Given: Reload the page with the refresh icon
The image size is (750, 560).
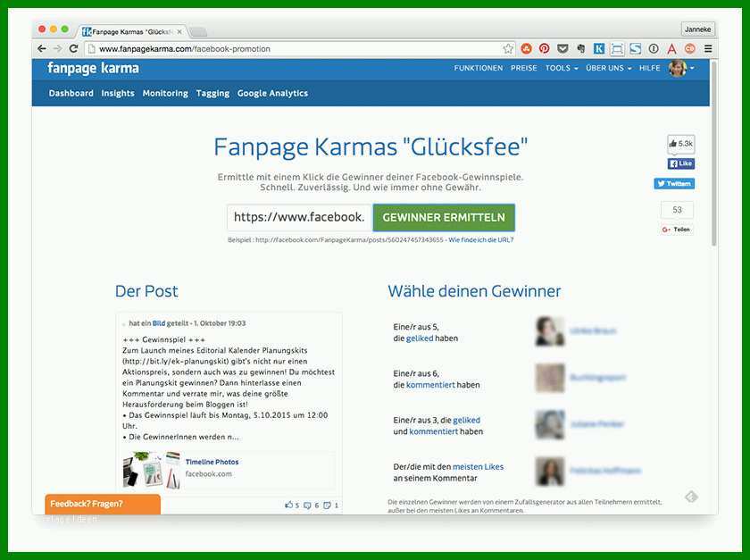Looking at the screenshot, I should point(73,48).
